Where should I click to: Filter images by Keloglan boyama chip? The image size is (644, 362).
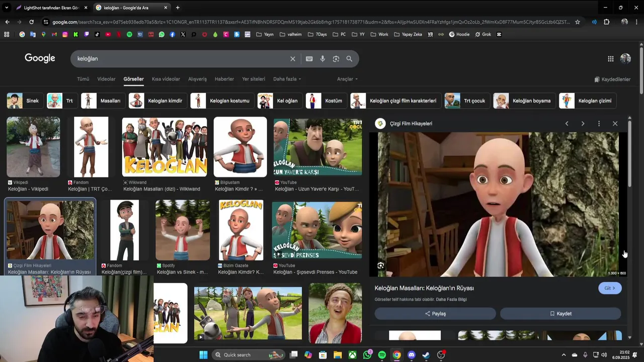pos(524,101)
